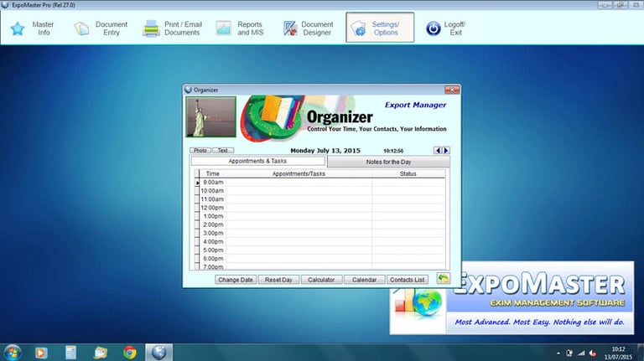Image resolution: width=644 pixels, height=361 pixels.
Task: Open the Contacts List button
Action: [x=408, y=280]
